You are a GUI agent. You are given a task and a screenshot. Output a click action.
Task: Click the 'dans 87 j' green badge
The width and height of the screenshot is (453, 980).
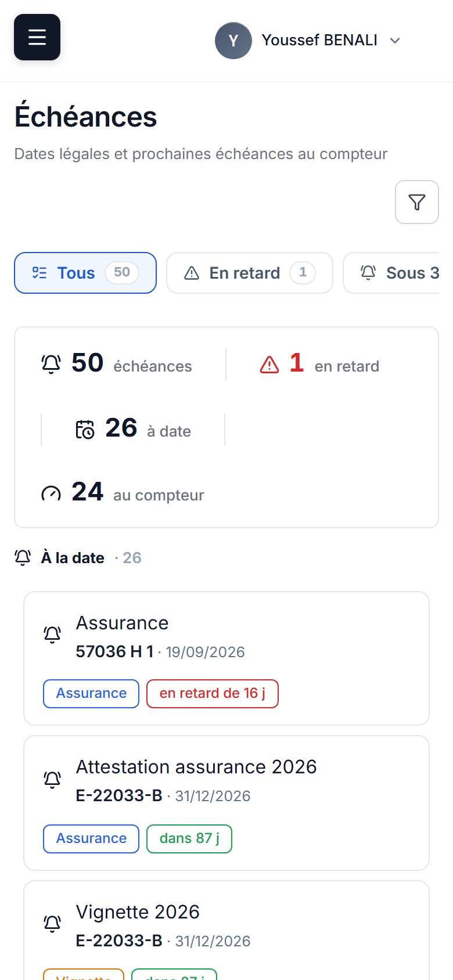[x=189, y=839]
